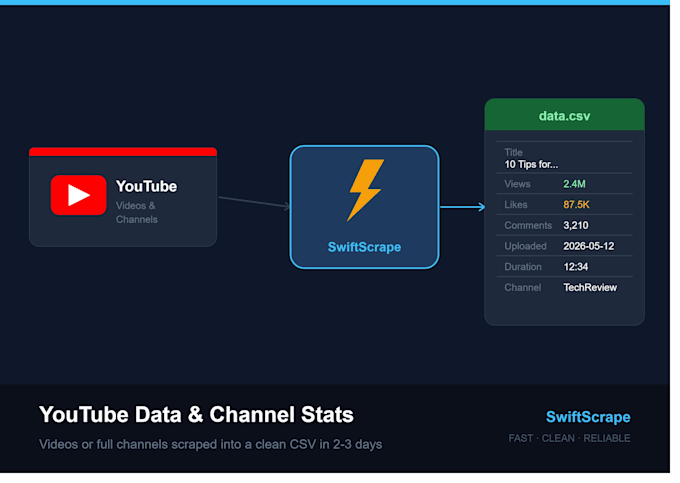
Task: Click the 'FAST · CLEAN · RELIABLE' slogan
Action: (x=569, y=438)
